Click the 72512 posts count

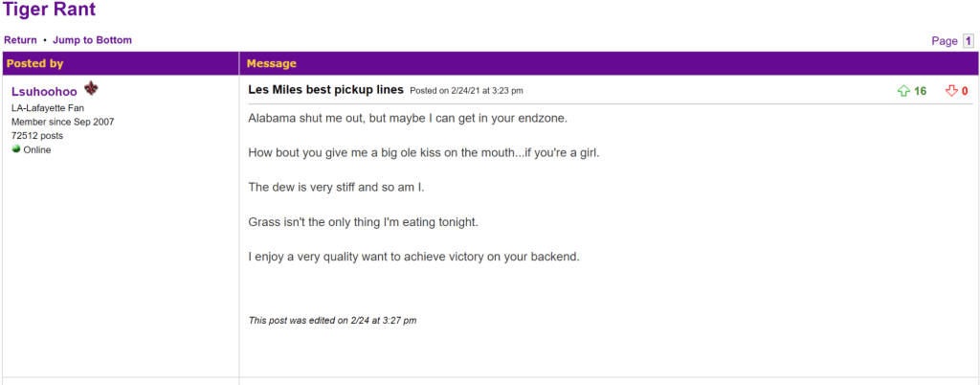(37, 136)
